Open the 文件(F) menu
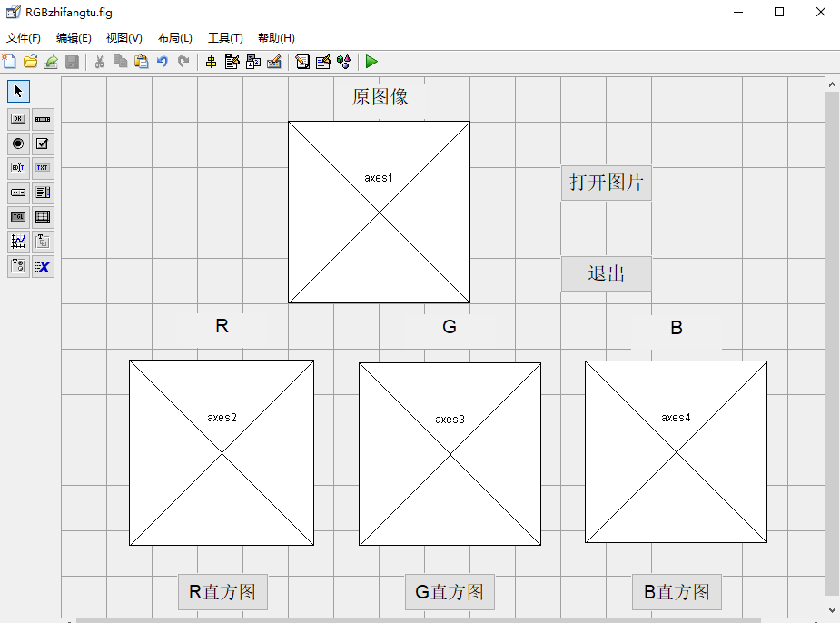The image size is (840, 623). (25, 37)
